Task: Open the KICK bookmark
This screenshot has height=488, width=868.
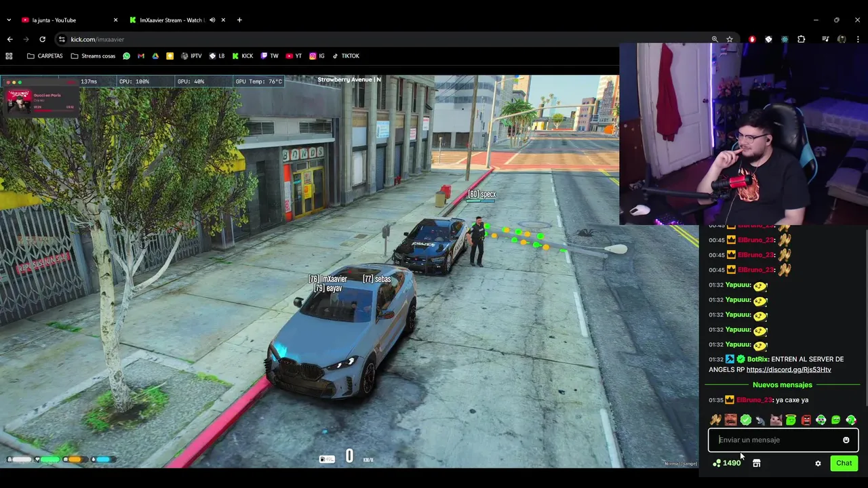Action: (242, 56)
